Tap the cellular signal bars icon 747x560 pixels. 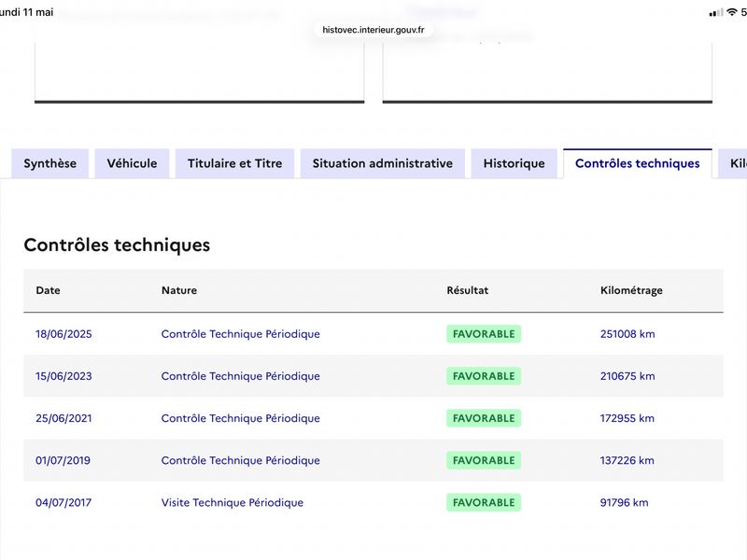[x=716, y=13]
